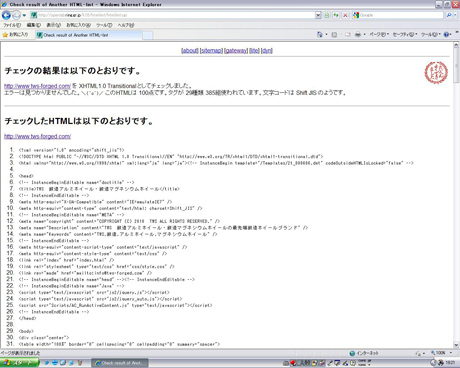Click the Print icon
460x368 pixels.
pyautogui.click(x=358, y=34)
